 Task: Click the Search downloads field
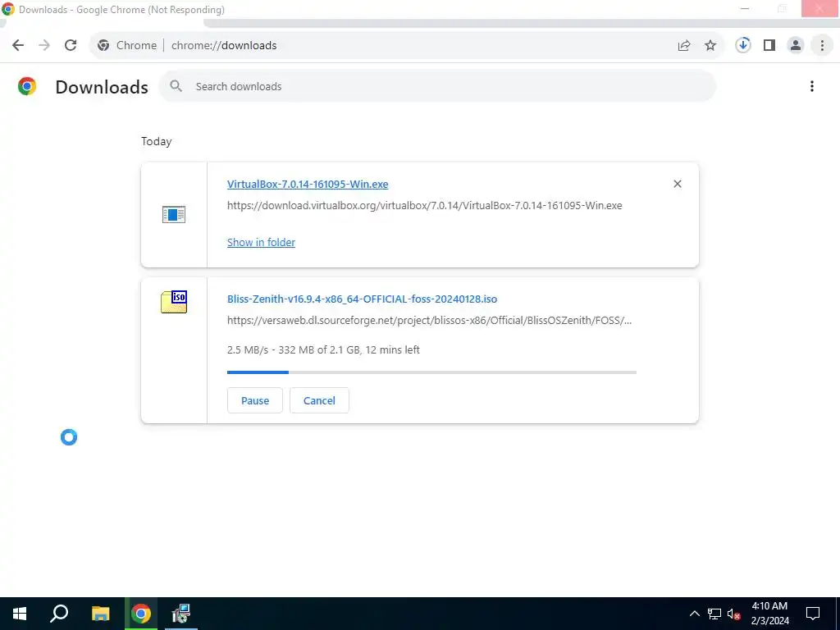(x=437, y=86)
